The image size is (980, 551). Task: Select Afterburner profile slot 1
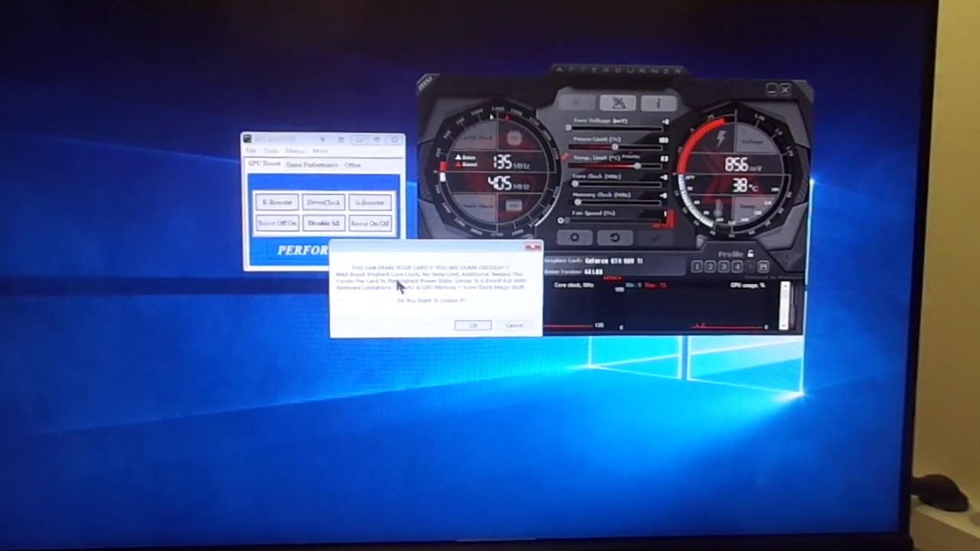[x=696, y=266]
